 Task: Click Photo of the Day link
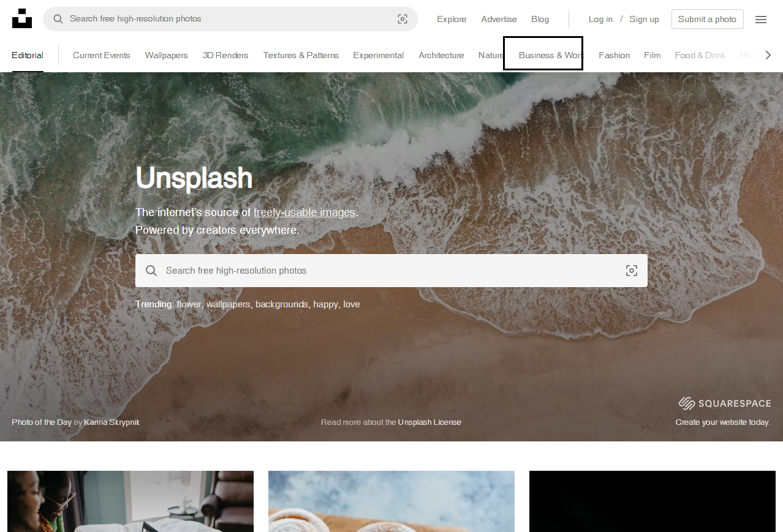[42, 422]
